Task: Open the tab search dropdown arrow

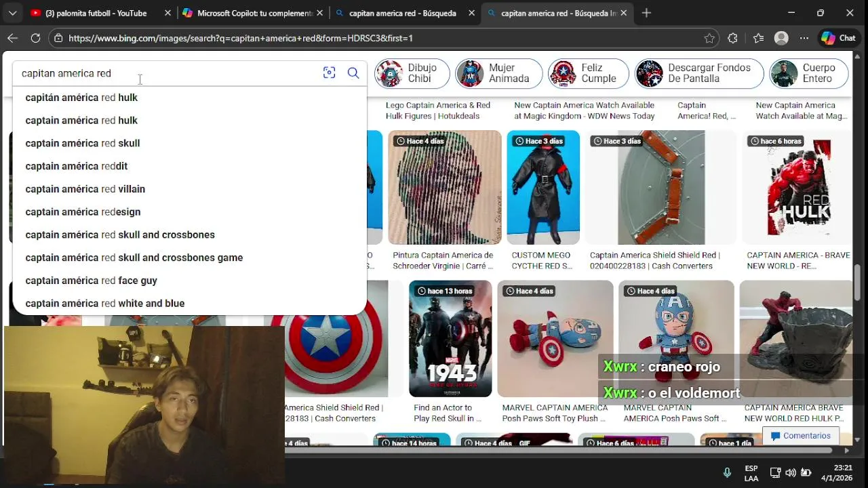Action: tap(12, 13)
